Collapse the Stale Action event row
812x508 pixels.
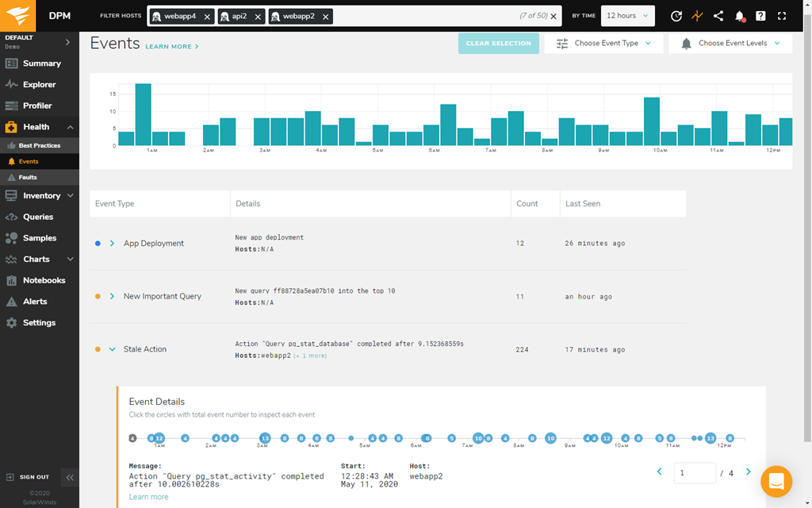tap(114, 348)
